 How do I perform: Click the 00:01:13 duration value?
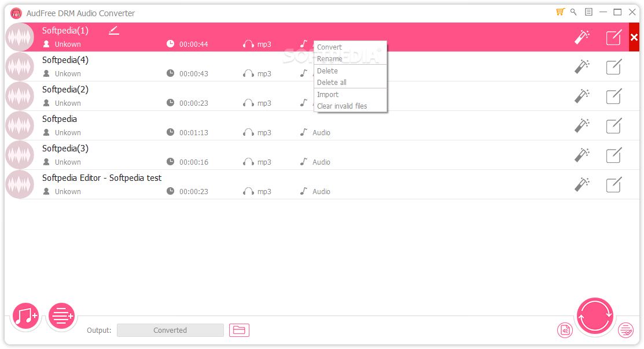(x=194, y=133)
